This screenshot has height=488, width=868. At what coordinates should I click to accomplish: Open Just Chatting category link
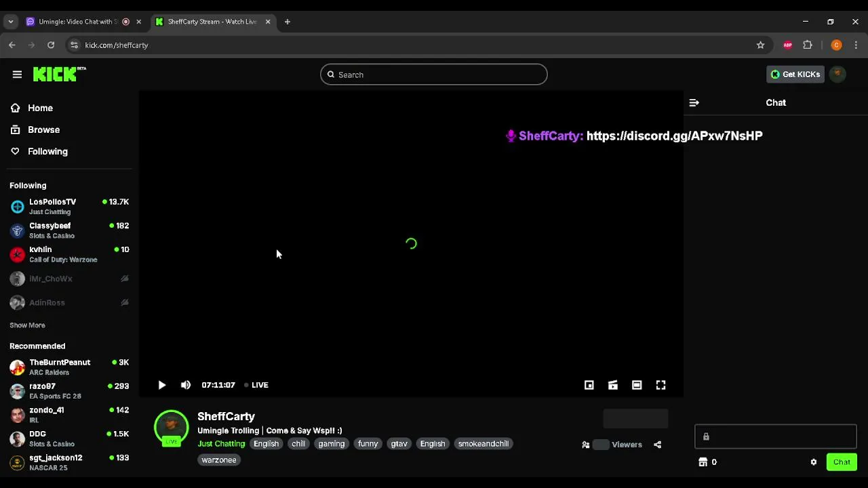coord(221,444)
